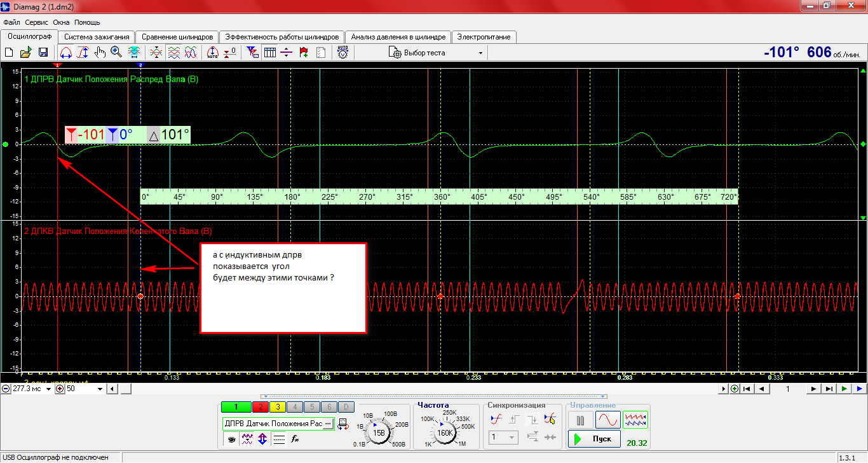Select the horizontal measurement cursor tool

click(x=66, y=53)
